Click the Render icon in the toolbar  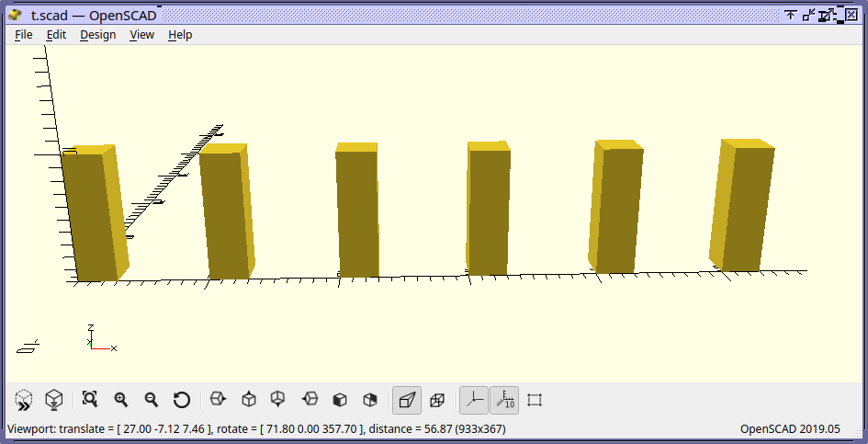(x=53, y=400)
